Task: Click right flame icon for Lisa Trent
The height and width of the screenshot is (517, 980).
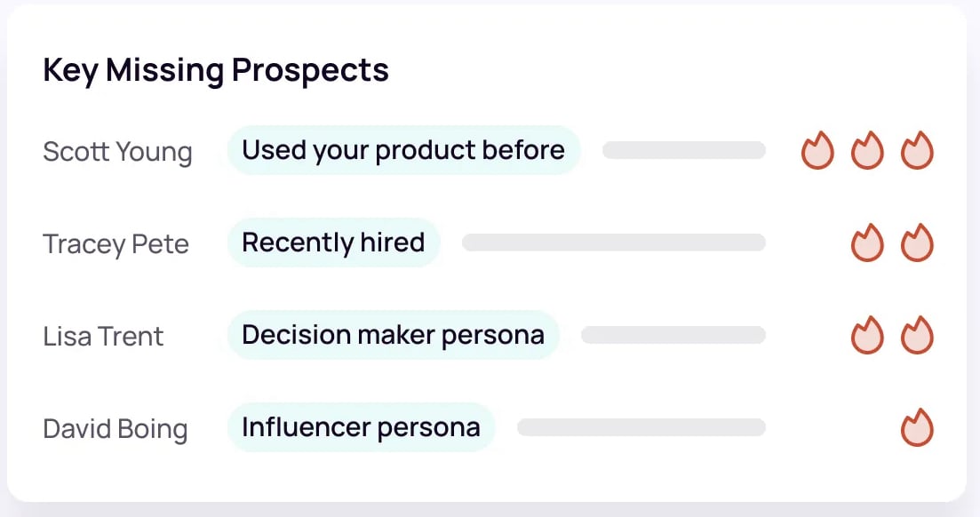Action: 917,336
